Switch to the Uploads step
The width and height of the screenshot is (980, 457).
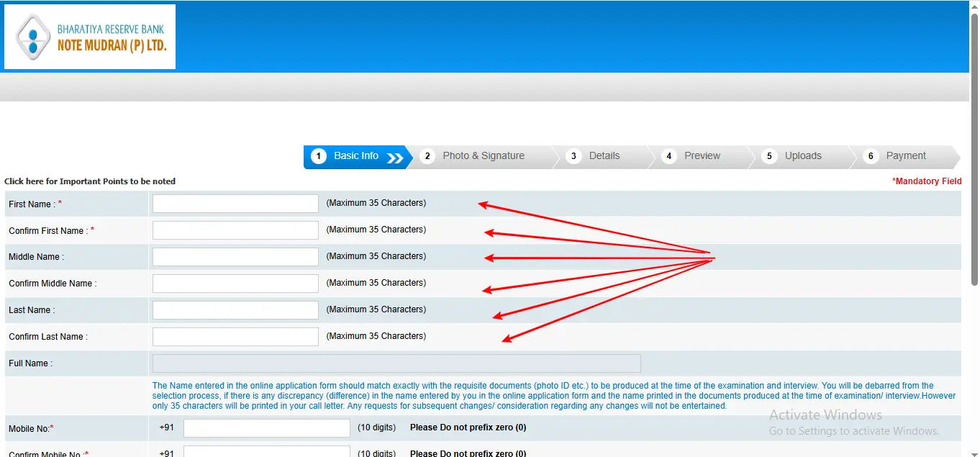tap(802, 156)
